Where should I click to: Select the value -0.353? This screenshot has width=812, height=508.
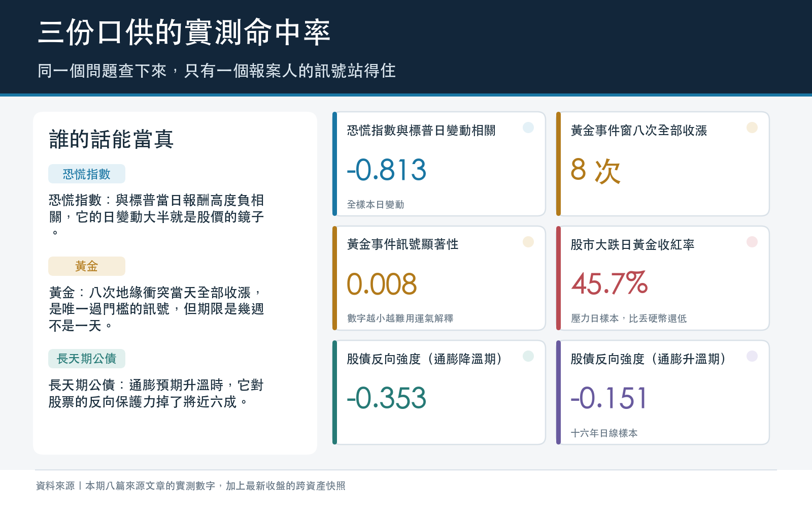pyautogui.click(x=387, y=398)
